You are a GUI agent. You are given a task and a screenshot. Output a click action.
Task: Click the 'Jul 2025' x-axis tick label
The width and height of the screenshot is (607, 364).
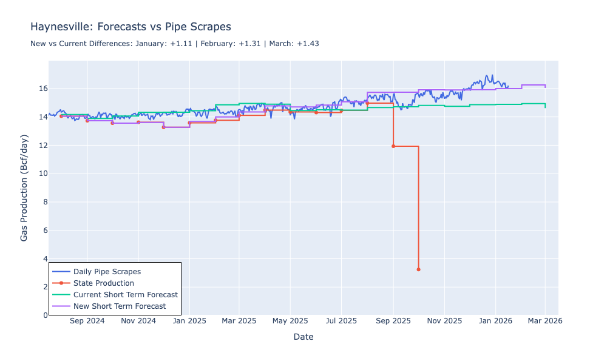coord(341,320)
